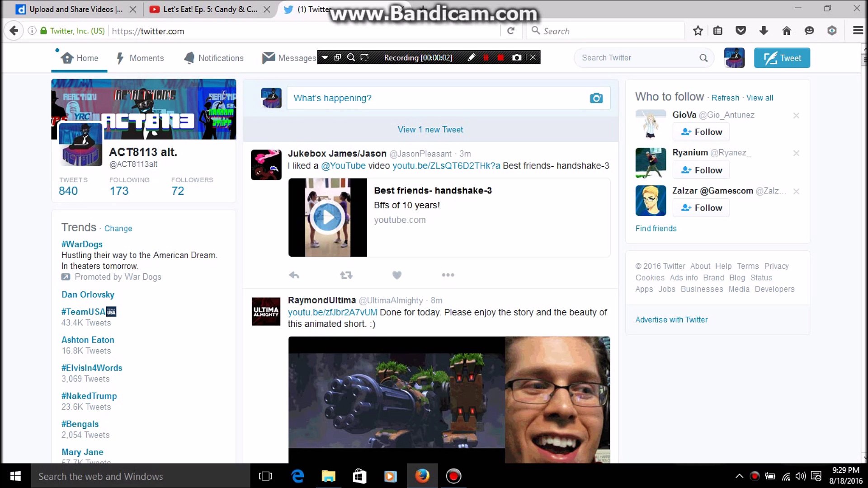This screenshot has height=488, width=868.
Task: Follow Ryanium account
Action: [701, 170]
